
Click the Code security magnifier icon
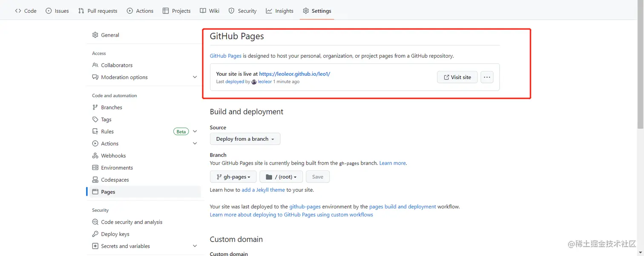(x=95, y=222)
